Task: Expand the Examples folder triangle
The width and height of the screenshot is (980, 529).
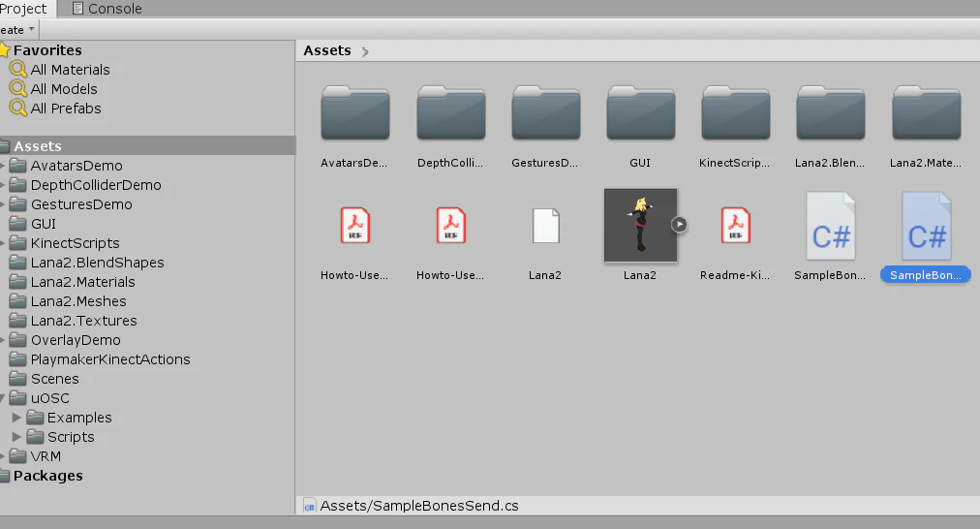Action: pos(16,417)
